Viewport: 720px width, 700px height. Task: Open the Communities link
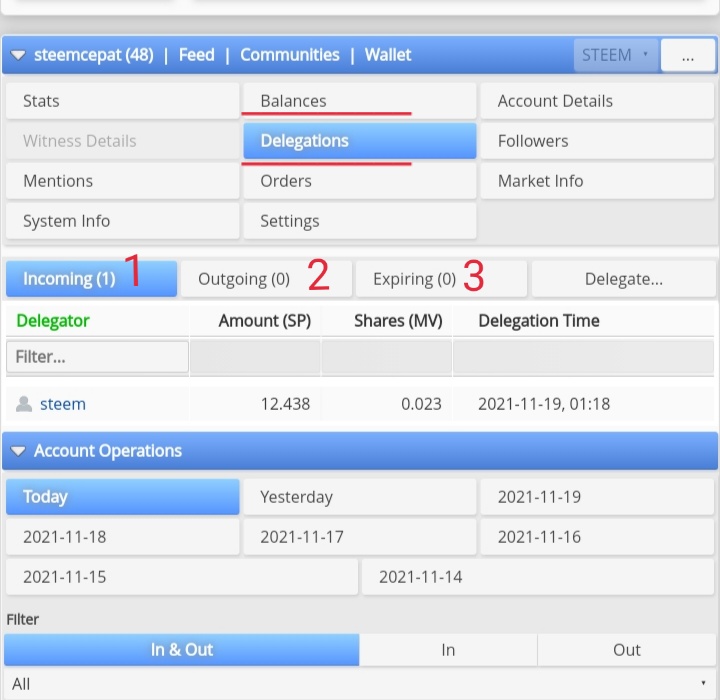click(290, 55)
